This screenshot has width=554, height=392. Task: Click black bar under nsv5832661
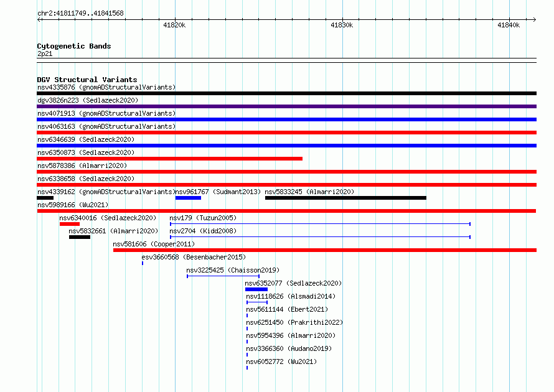[80, 237]
